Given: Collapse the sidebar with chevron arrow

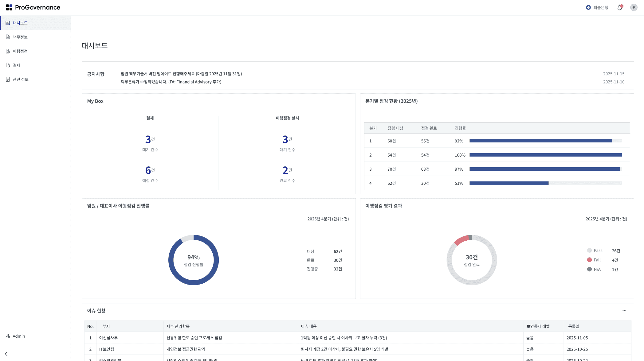Looking at the screenshot, I should [6, 354].
